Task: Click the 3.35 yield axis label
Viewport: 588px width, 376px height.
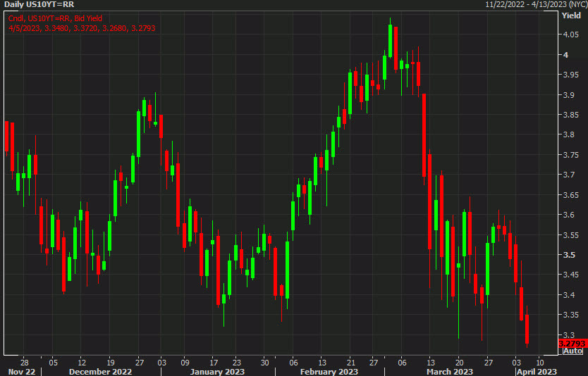Action: (571, 315)
